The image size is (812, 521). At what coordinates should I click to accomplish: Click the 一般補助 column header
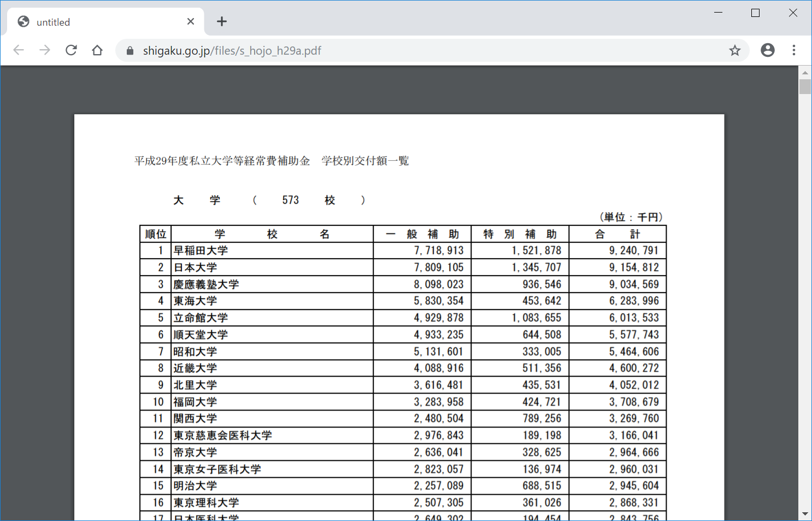tap(422, 234)
